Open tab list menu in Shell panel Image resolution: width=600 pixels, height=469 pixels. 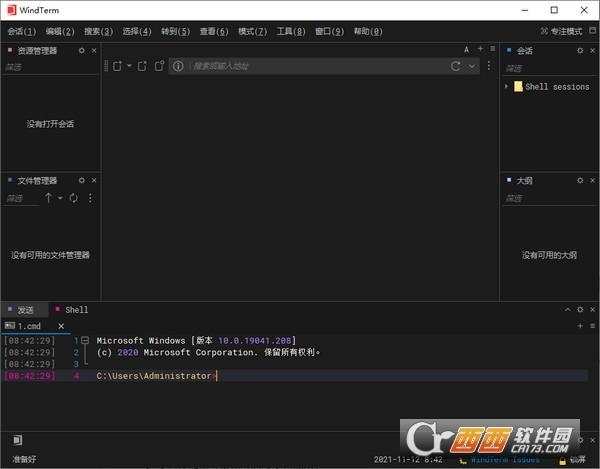point(592,326)
